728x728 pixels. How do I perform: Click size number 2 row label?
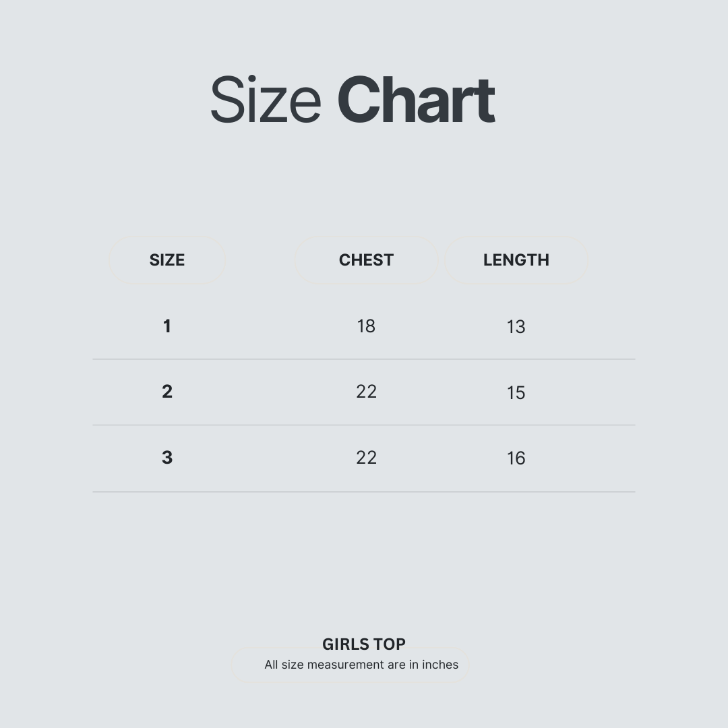(x=167, y=392)
